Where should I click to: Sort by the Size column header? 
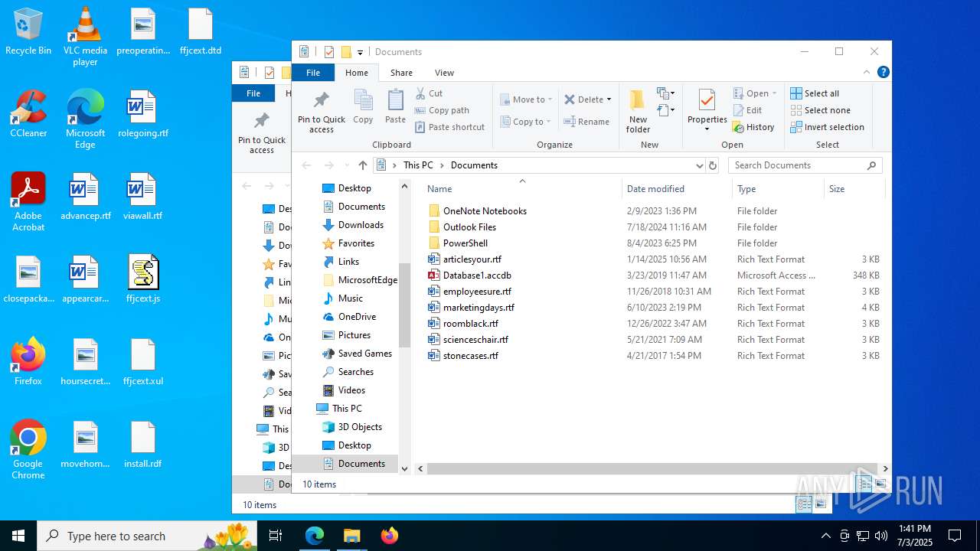pyautogui.click(x=854, y=189)
